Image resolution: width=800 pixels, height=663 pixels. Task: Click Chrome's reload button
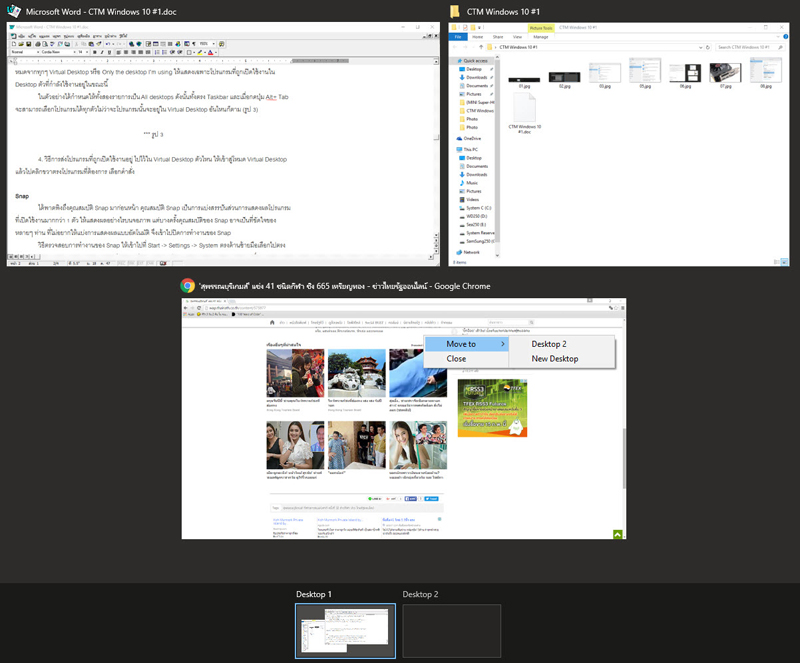coord(199,308)
